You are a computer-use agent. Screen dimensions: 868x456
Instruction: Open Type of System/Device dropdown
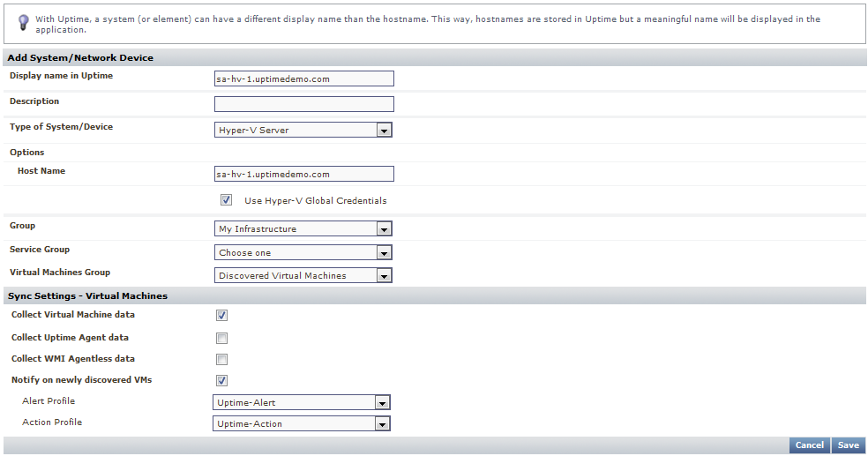point(303,130)
